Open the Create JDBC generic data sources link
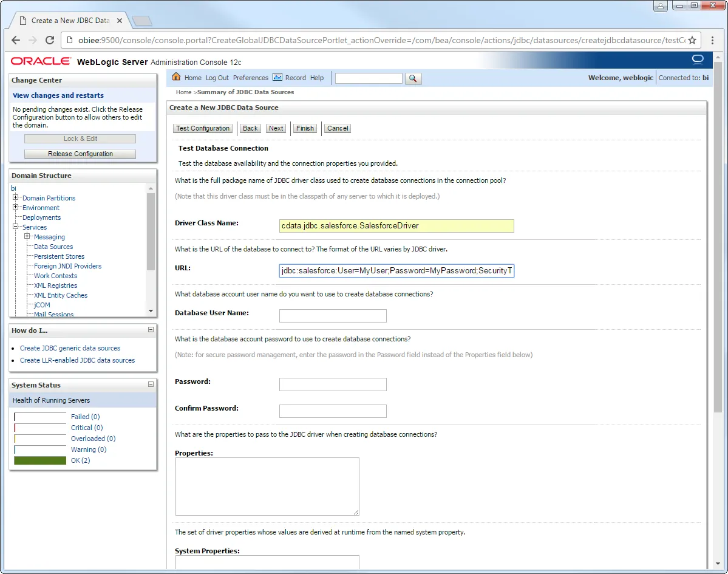 pos(69,347)
